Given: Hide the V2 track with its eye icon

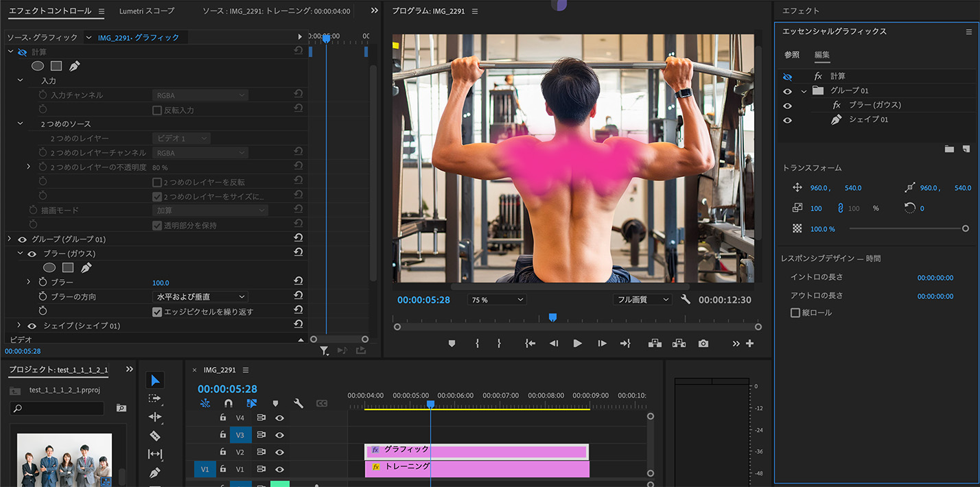Looking at the screenshot, I should [x=279, y=452].
